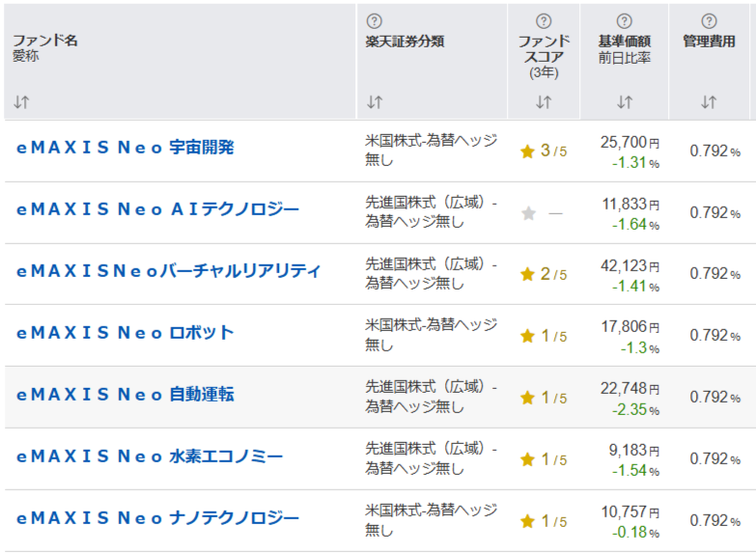Click the 楽天証券分類 header label
The height and width of the screenshot is (554, 756).
point(405,42)
